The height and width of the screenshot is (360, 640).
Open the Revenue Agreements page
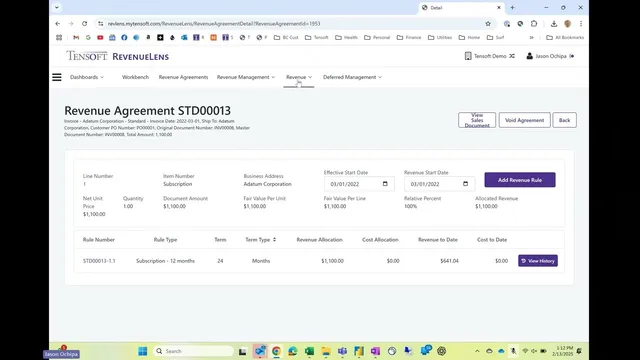coord(183,77)
